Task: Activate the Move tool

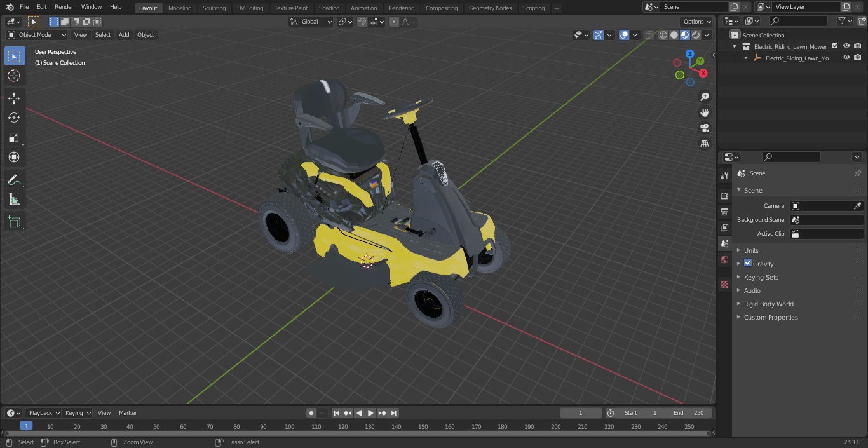Action: coord(14,98)
